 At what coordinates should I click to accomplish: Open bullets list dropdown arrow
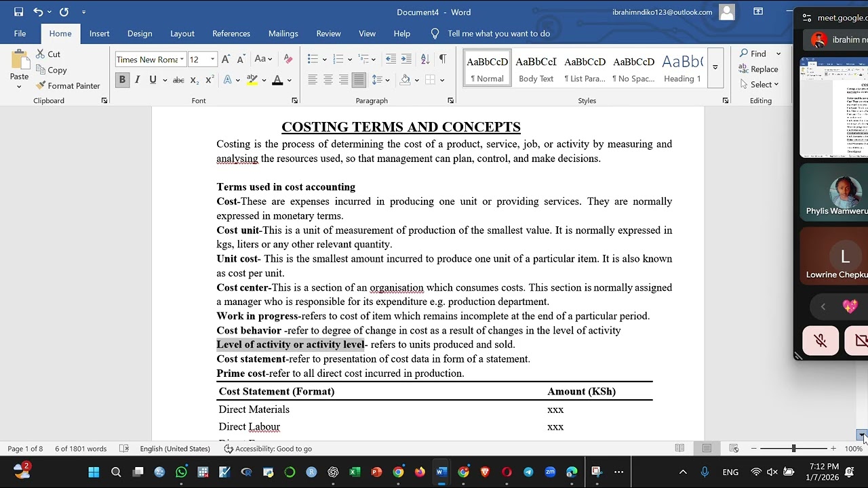pos(325,60)
